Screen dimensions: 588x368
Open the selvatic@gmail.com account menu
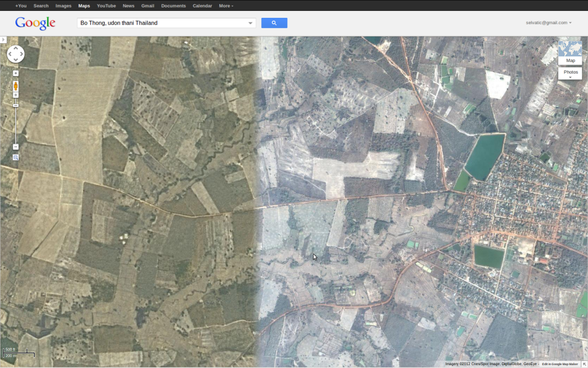548,22
